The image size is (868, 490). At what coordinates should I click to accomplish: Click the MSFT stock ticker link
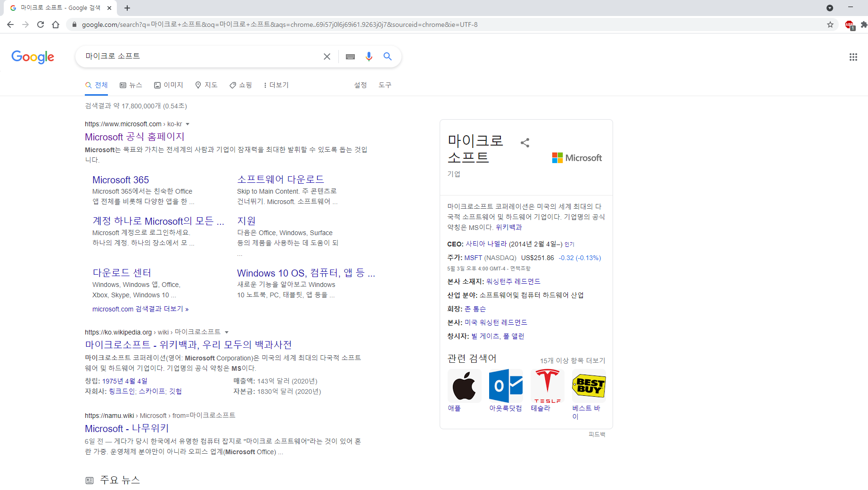click(x=473, y=258)
